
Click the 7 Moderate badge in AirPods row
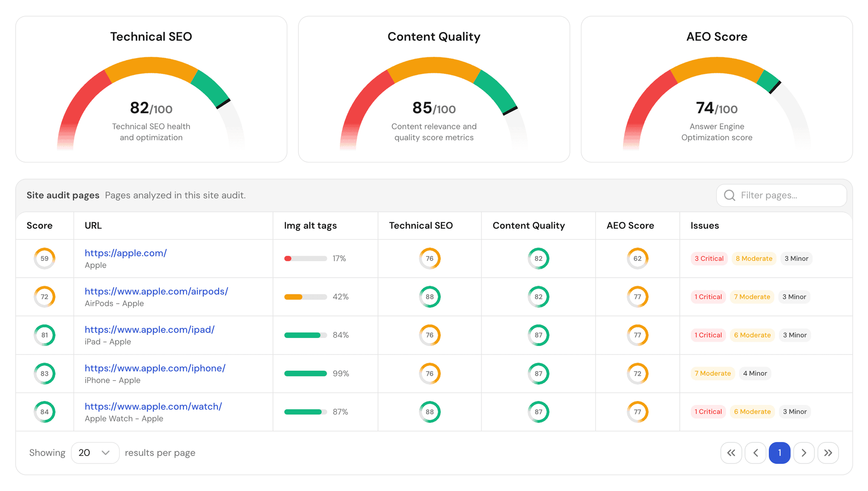coord(752,297)
